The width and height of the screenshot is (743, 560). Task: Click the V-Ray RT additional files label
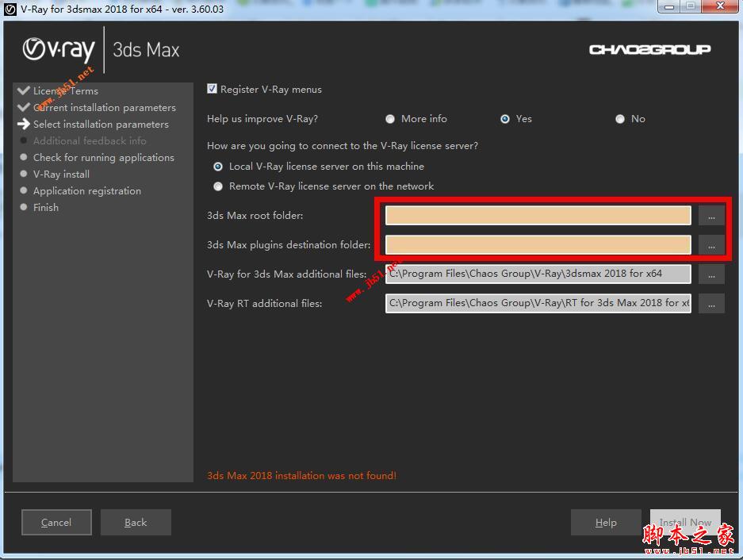[x=264, y=304]
